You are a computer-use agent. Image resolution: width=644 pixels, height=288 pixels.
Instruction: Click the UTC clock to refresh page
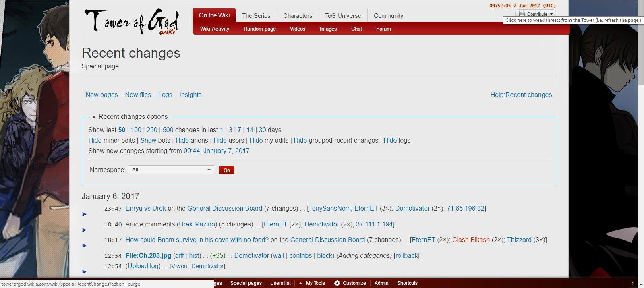pyautogui.click(x=522, y=6)
